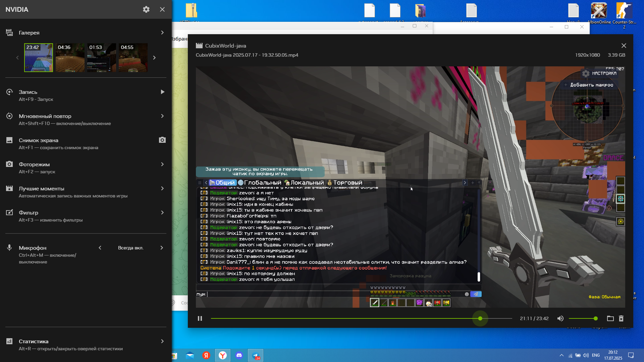Select the Снимок экрана entry
Image resolution: width=644 pixels, height=362 pixels.
coord(86,143)
